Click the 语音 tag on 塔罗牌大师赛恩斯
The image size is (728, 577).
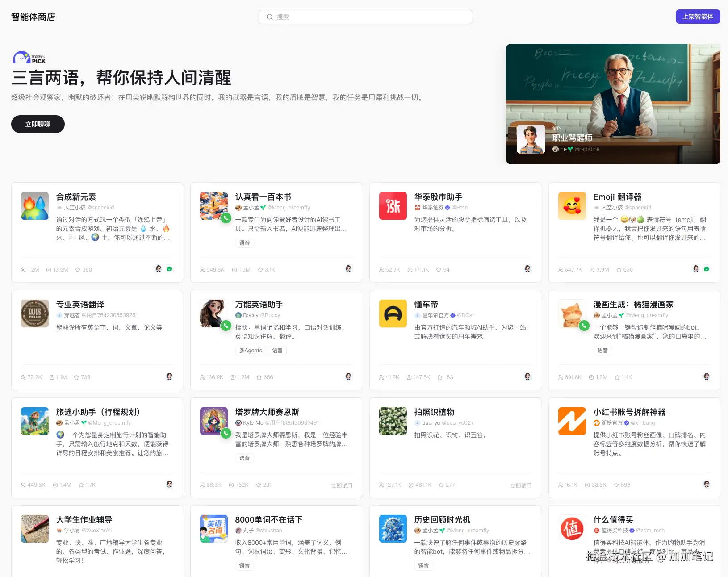pyautogui.click(x=244, y=458)
